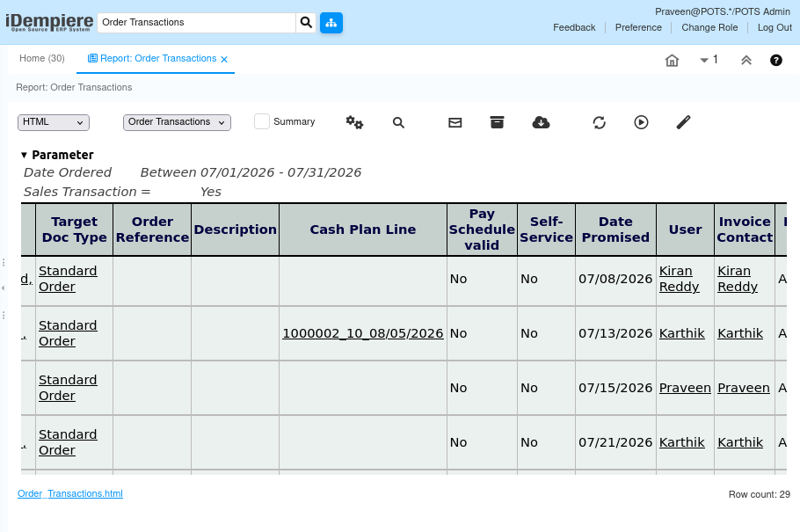Click the Description column header
The image size is (800, 532).
pos(236,230)
